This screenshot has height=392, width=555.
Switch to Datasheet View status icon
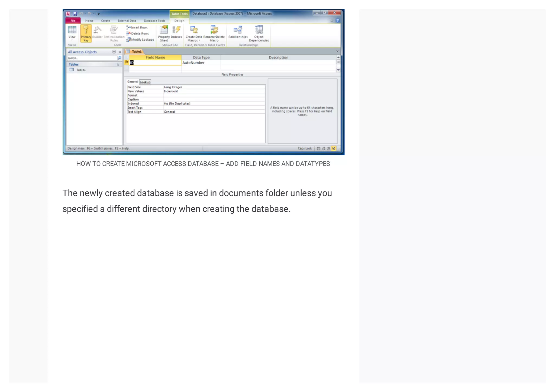tap(319, 148)
